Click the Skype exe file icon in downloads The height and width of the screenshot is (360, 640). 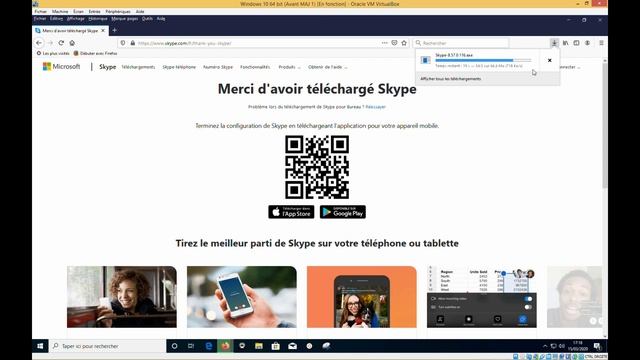[425, 60]
